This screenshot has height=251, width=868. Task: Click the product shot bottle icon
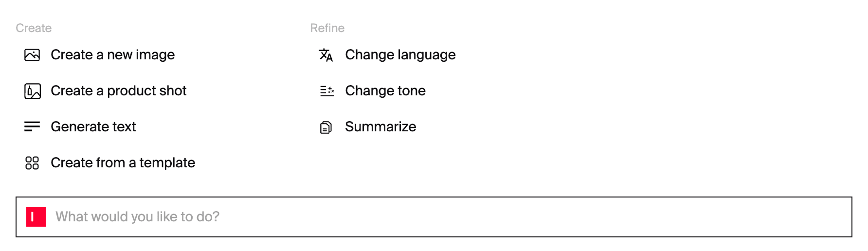click(32, 91)
